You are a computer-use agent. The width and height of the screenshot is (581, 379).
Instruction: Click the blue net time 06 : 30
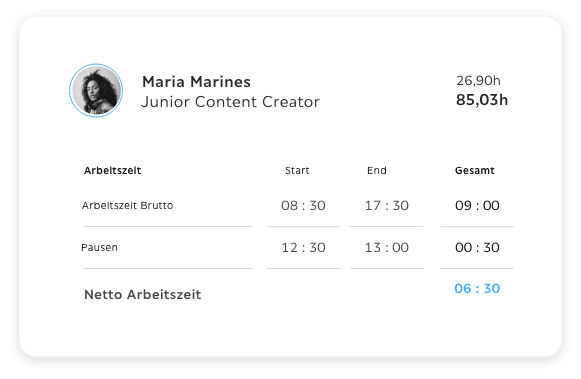(x=477, y=289)
